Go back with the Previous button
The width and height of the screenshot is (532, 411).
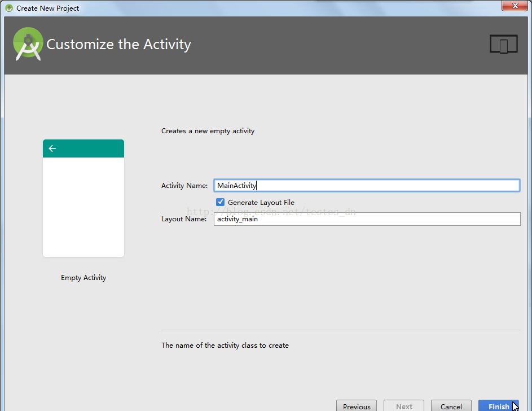357,406
